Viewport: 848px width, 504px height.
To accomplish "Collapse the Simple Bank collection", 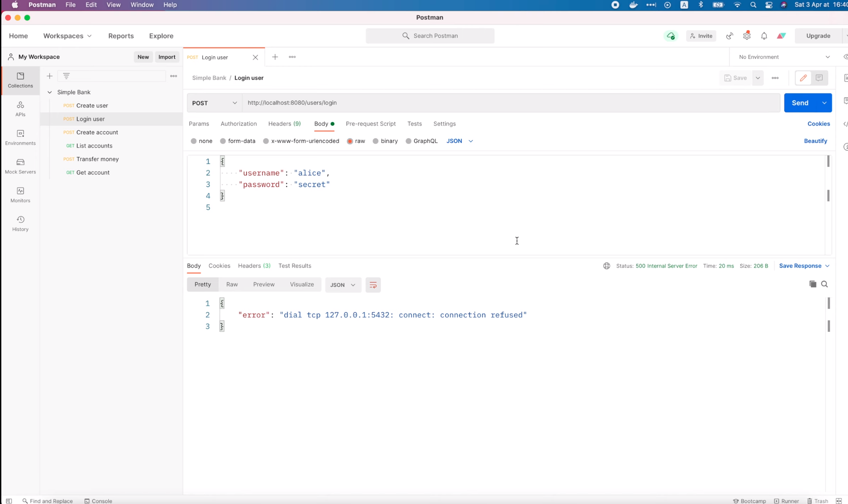I will (49, 92).
